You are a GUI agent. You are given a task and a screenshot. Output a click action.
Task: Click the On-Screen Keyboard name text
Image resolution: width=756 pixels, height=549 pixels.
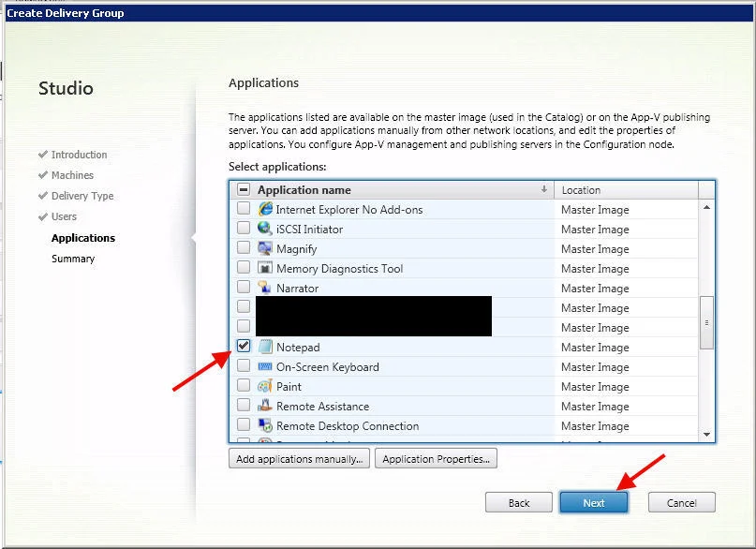click(327, 367)
